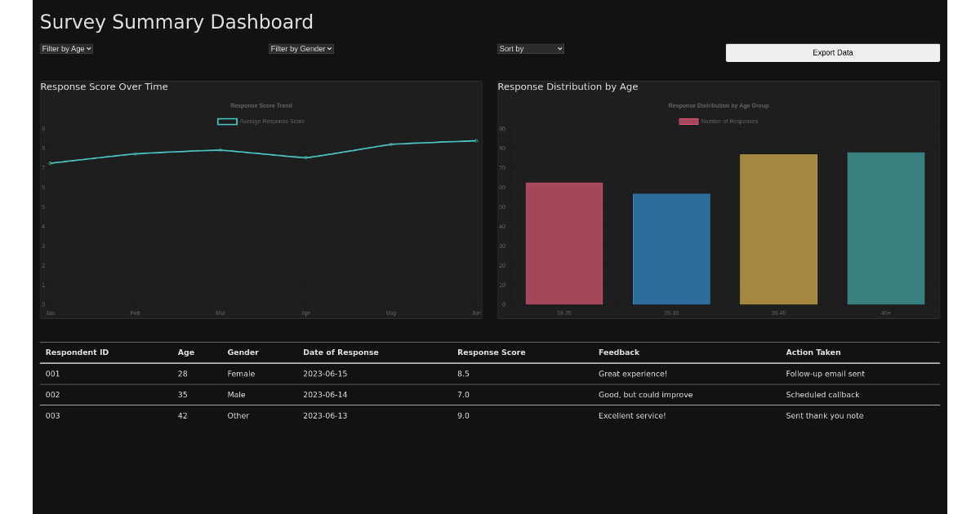
Task: Toggle the Average Response Score legend
Action: (x=261, y=122)
